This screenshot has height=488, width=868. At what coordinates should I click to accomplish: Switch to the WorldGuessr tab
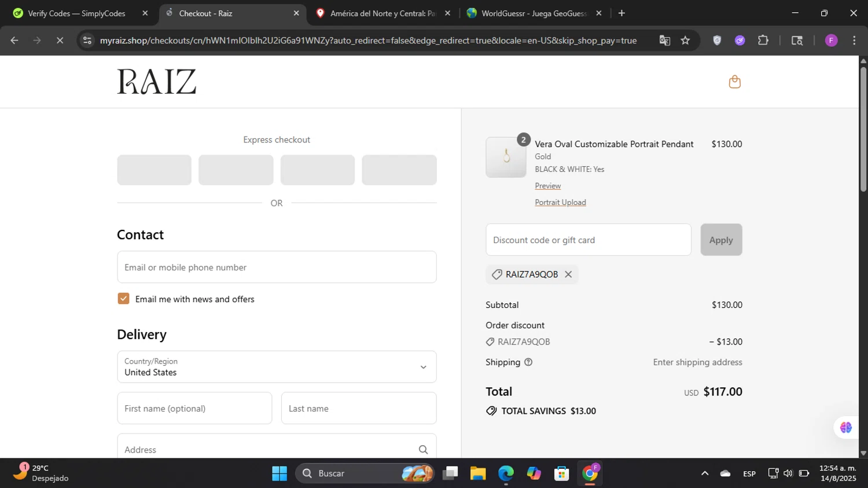point(534,13)
